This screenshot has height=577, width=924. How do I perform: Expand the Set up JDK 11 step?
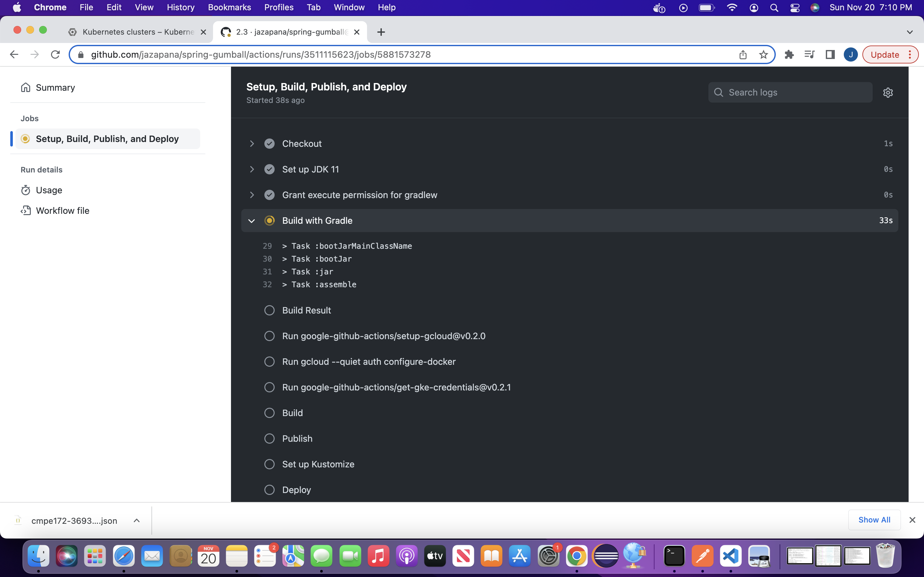pos(252,169)
